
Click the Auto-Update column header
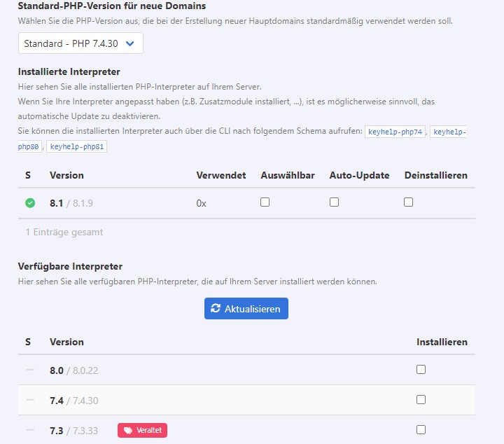point(359,175)
